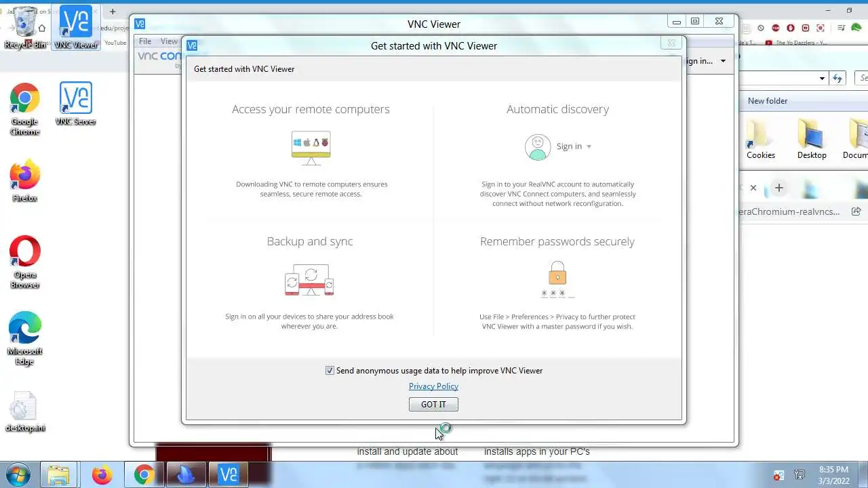Image resolution: width=868 pixels, height=488 pixels.
Task: Click the red-X flag icon in system tray
Action: [778, 476]
